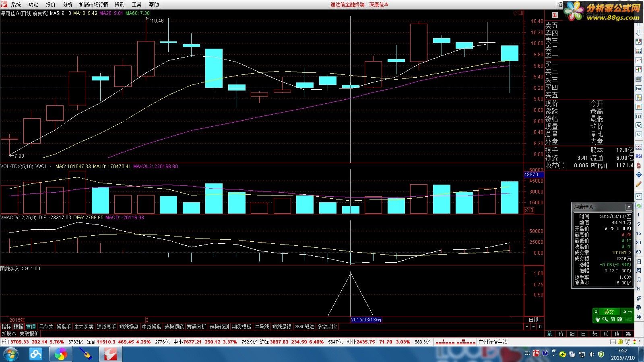Open the 资讯 menu
The height and width of the screenshot is (362, 644).
[120, 4]
